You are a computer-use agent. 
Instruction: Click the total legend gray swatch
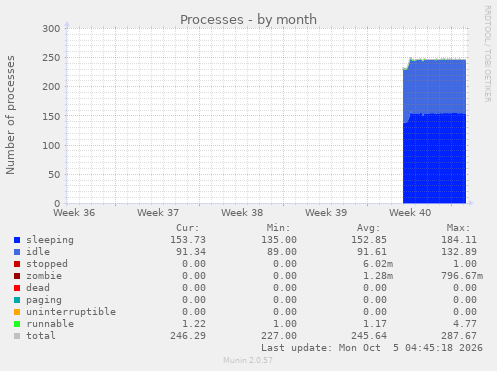17,336
